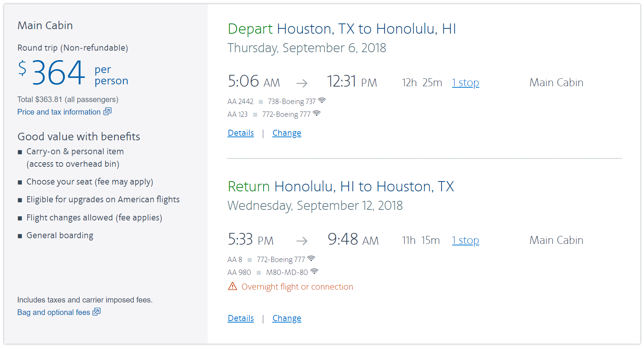This screenshot has height=349, width=644.
Task: View Details for the Honolulu to Houston return
Action: click(241, 318)
